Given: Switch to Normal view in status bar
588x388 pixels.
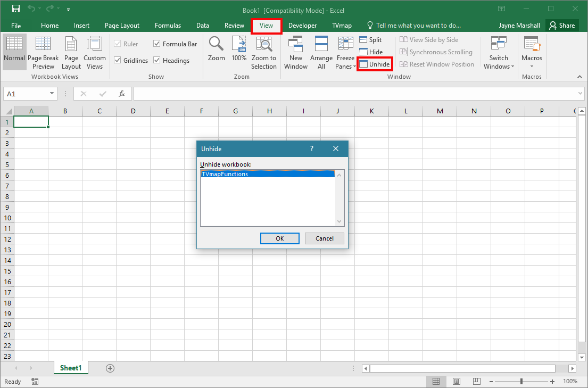Looking at the screenshot, I should (436, 382).
